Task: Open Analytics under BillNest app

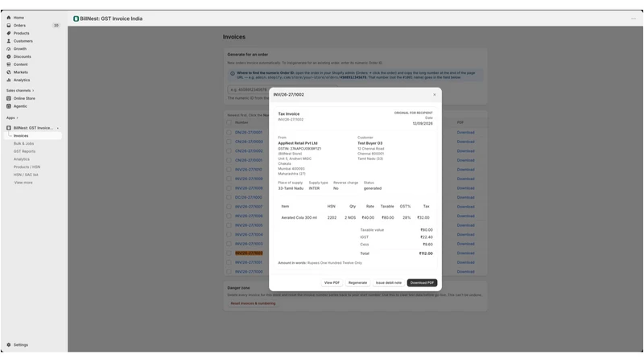Action: 22,159
